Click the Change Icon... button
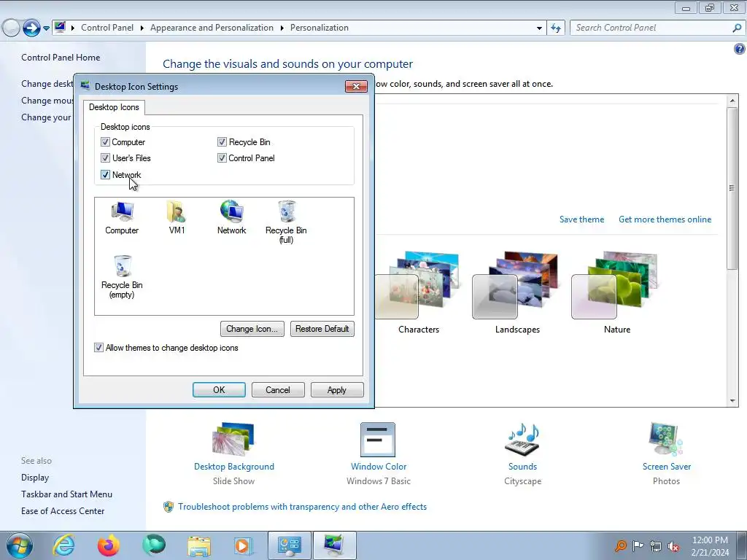 pyautogui.click(x=252, y=329)
